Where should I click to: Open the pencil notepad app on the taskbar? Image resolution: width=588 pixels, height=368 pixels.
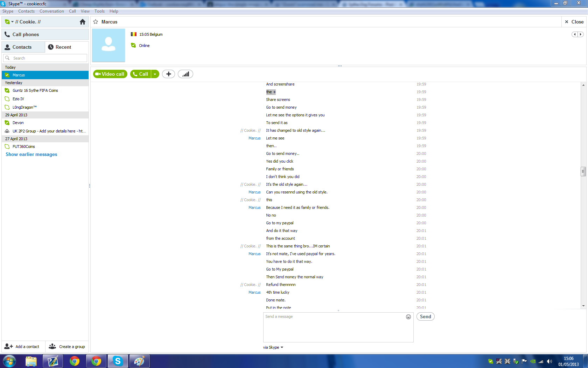tap(53, 361)
